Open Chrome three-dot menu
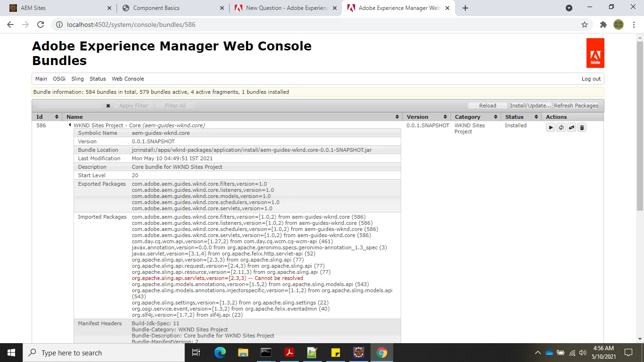The width and height of the screenshot is (644, 362). 634,25
